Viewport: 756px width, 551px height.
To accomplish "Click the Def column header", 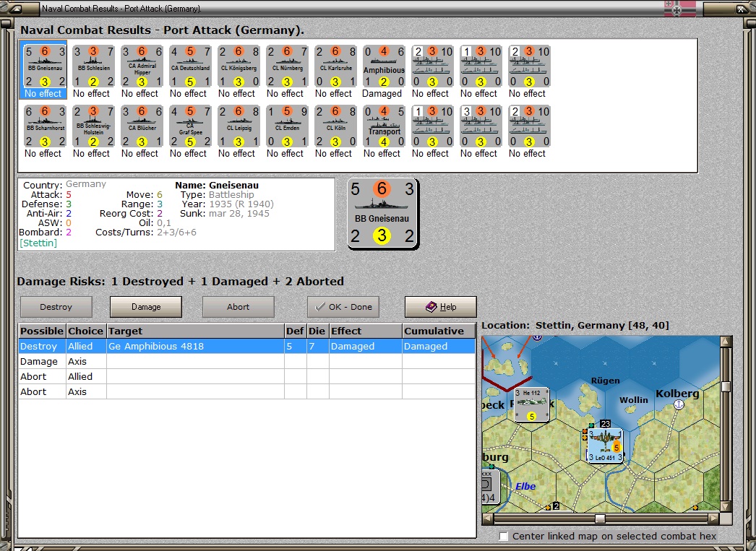I will pyautogui.click(x=295, y=331).
